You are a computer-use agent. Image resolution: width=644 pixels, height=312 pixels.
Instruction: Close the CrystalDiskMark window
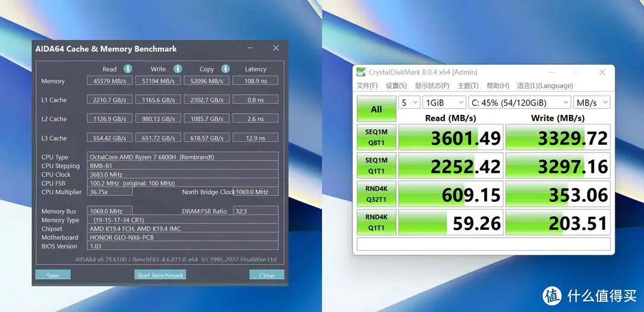[602, 72]
